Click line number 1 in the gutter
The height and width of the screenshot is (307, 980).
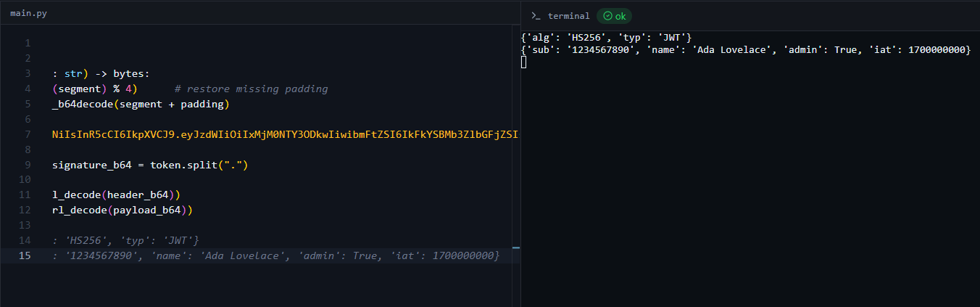point(28,43)
